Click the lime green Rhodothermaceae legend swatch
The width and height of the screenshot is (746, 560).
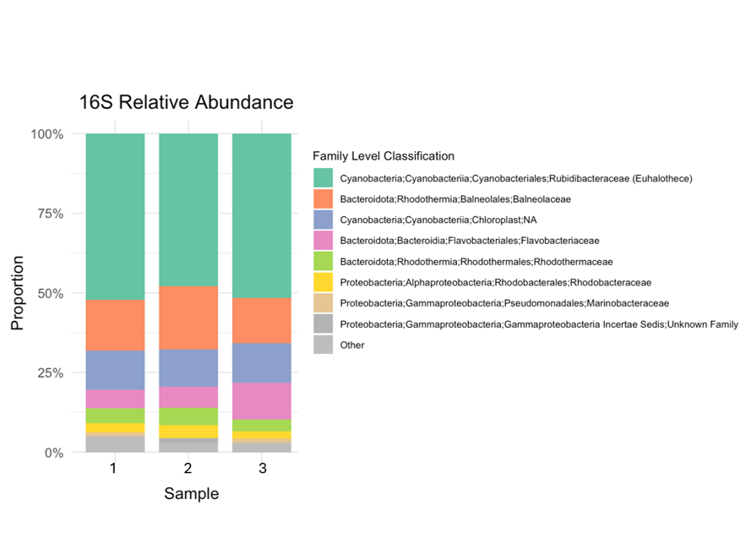pos(324,262)
